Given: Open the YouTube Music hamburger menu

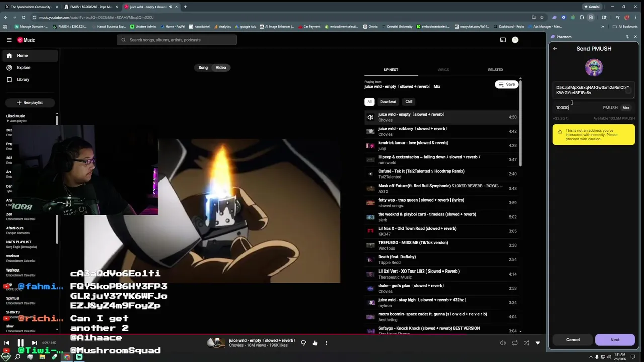Looking at the screenshot, I should point(9,40).
